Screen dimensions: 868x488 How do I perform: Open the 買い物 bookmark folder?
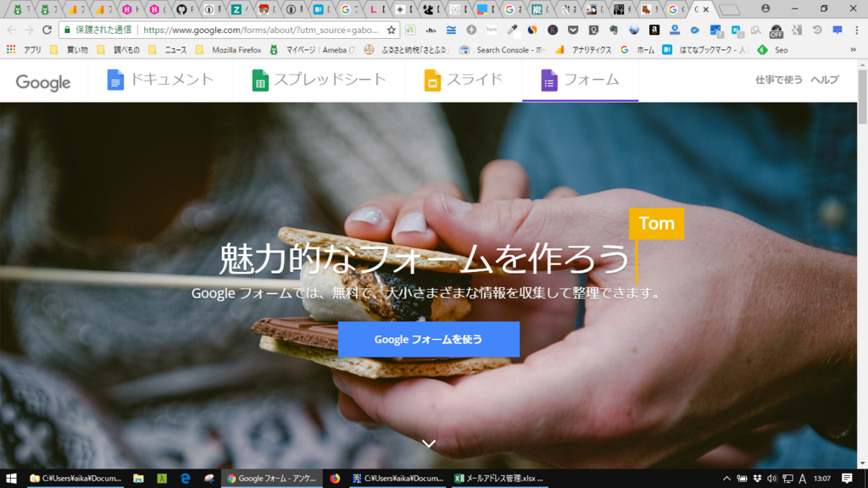(70, 50)
